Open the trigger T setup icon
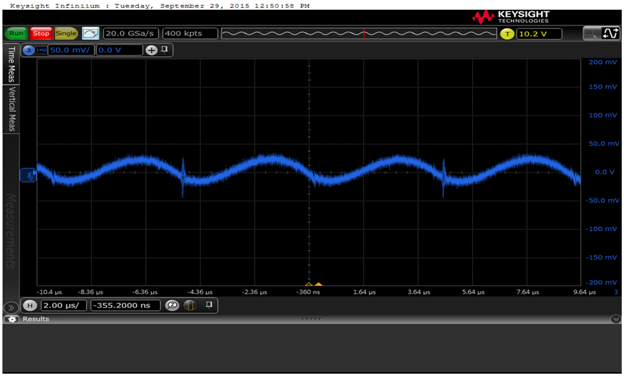This screenshot has width=624, height=376. [x=507, y=34]
